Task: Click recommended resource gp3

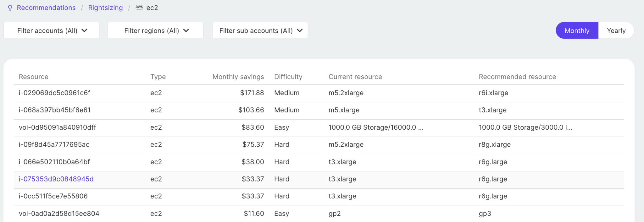Action: click(485, 214)
